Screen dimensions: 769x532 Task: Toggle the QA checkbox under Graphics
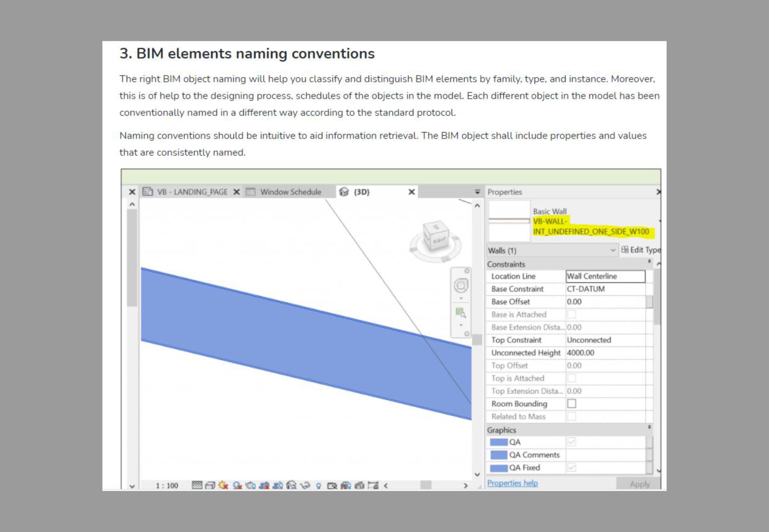click(572, 442)
